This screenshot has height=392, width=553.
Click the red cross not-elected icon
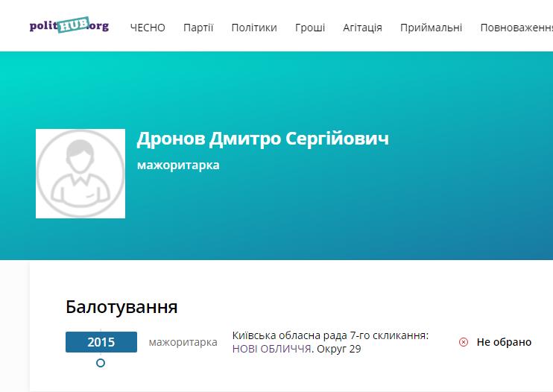click(463, 342)
